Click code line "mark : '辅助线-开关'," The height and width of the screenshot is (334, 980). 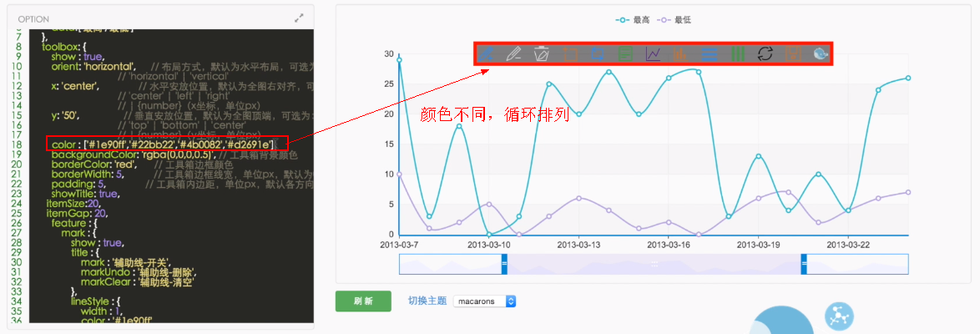coord(125,262)
